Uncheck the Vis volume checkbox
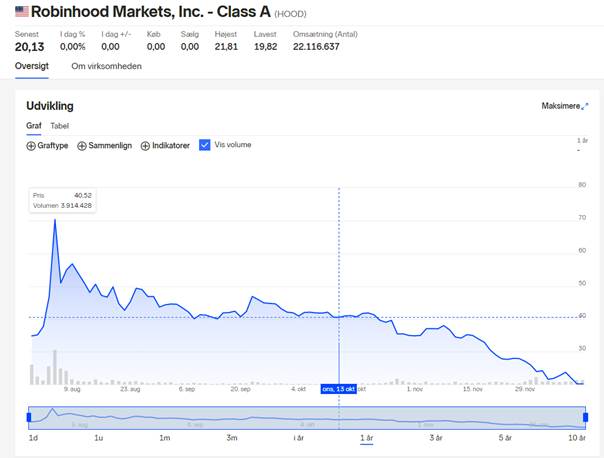 tap(205, 145)
